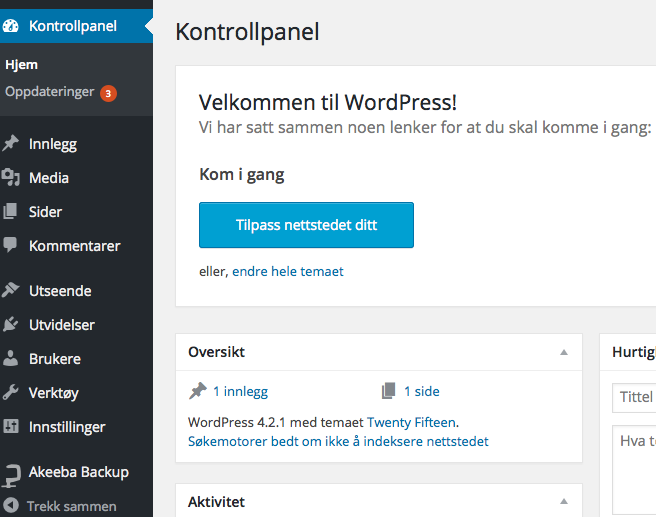Open Oppdateringer in the sidebar
This screenshot has height=517, width=656.
point(50,92)
